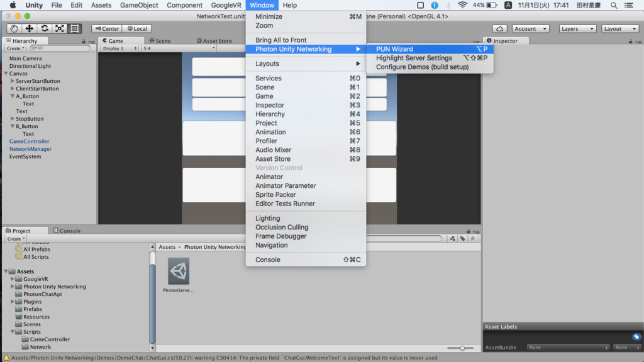Choose Highlight Server Settings menu item
The width and height of the screenshot is (644, 362).
pyautogui.click(x=430, y=58)
